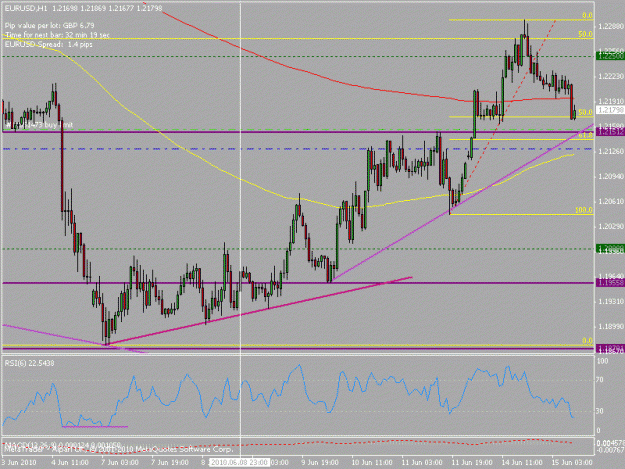Click the green 1.22500 price level tag
Screen dimensions: 625x469
coord(610,56)
